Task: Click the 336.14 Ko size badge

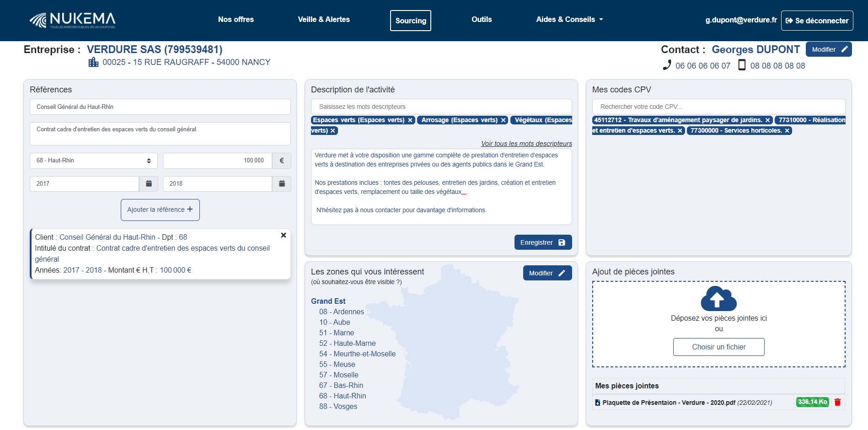Action: tap(813, 403)
